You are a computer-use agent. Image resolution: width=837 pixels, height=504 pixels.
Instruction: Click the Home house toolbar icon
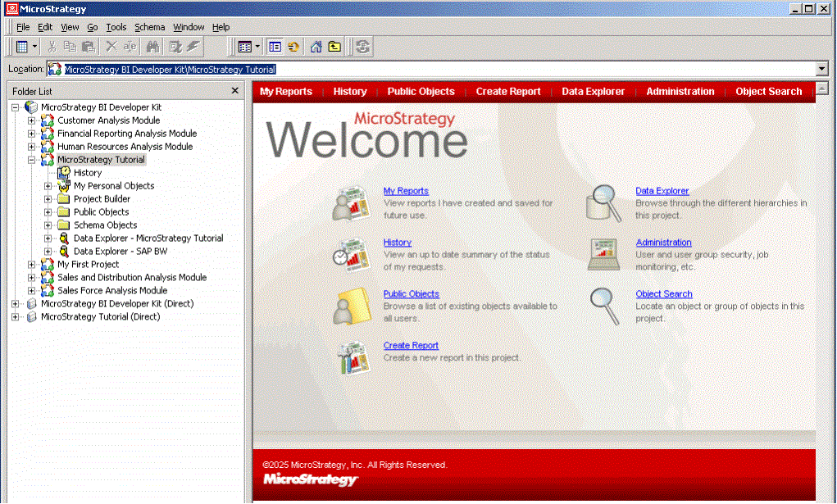[316, 47]
